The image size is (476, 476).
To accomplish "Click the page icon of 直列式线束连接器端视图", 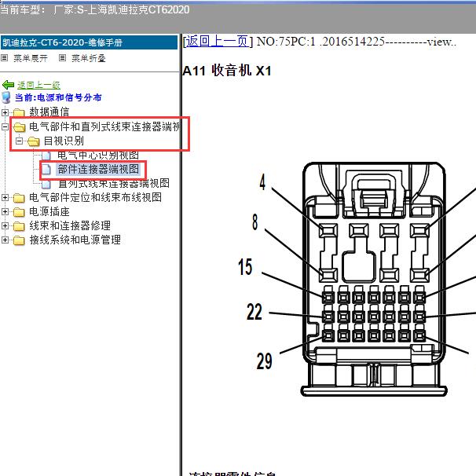I will pos(46,184).
